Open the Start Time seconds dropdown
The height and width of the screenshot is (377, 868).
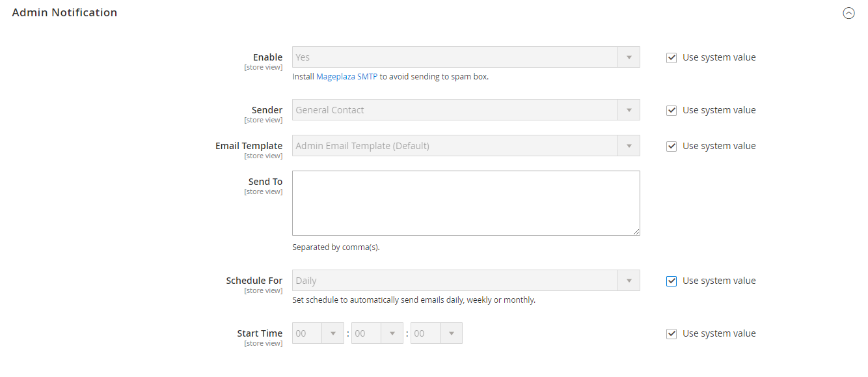click(x=437, y=333)
